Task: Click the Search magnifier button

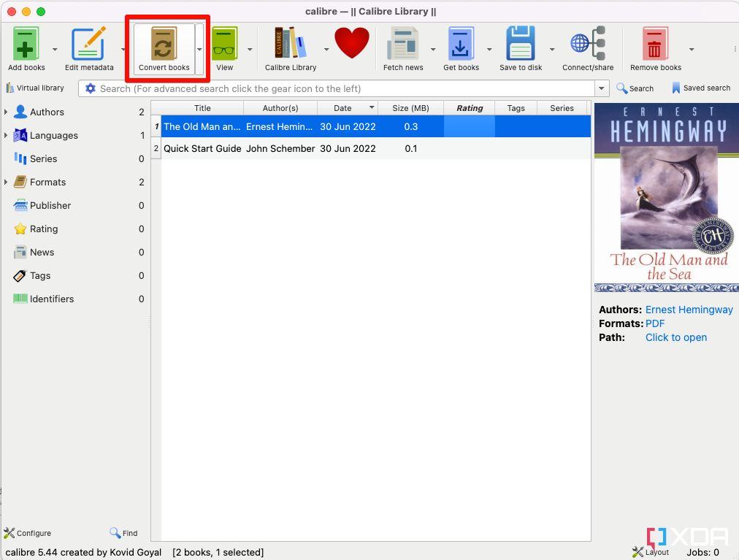Action: (x=635, y=88)
